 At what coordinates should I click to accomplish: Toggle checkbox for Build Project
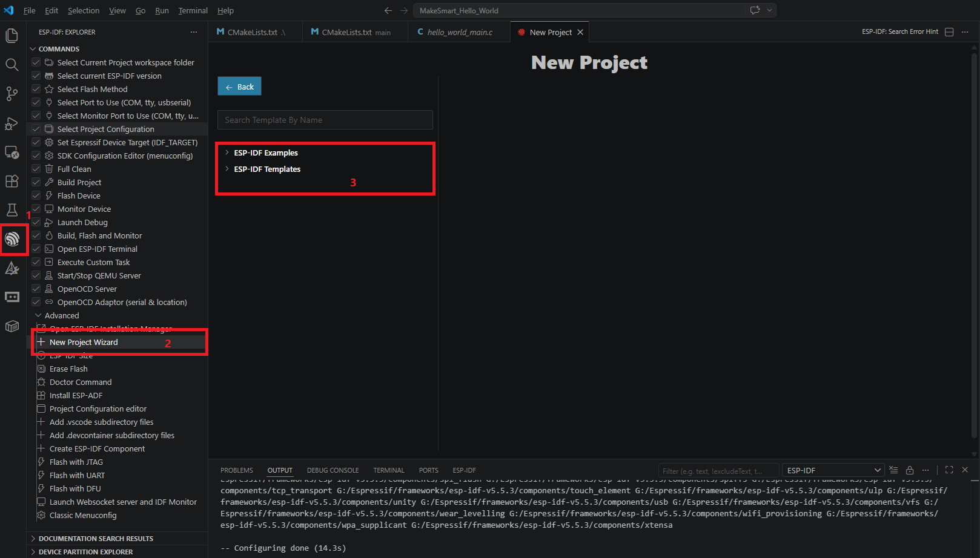tap(36, 182)
